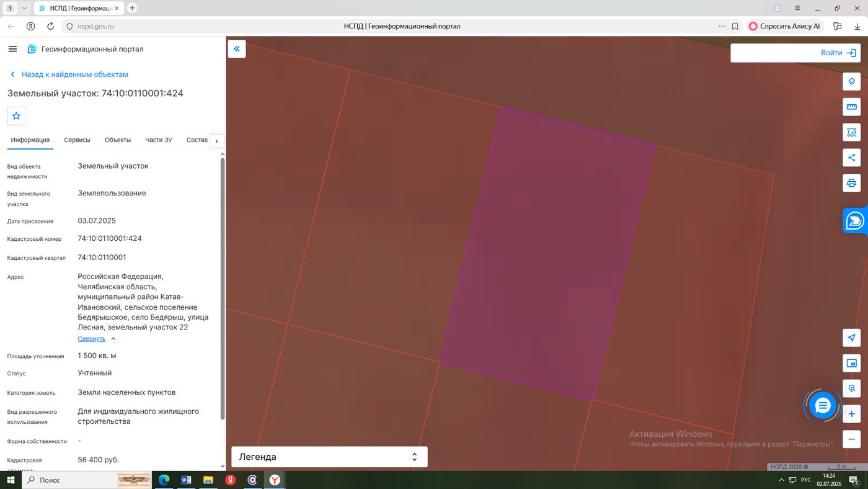Click the information panel vertical scrollbar

tap(223, 290)
